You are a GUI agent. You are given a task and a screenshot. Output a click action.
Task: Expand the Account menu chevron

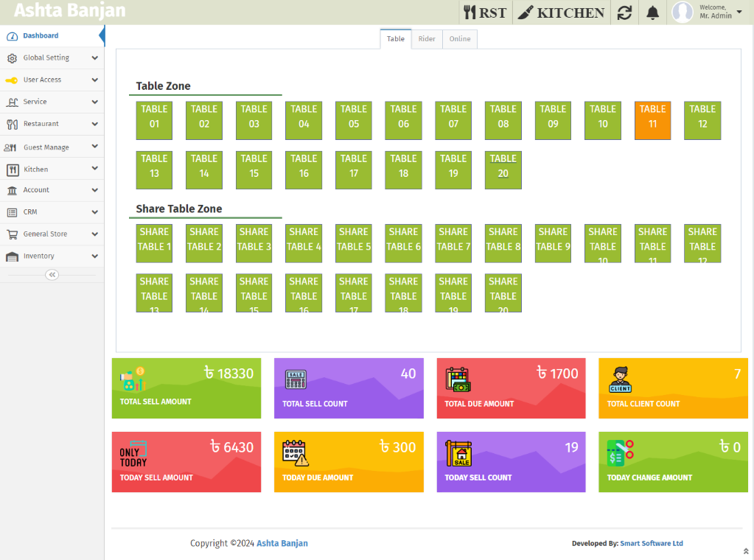click(95, 190)
